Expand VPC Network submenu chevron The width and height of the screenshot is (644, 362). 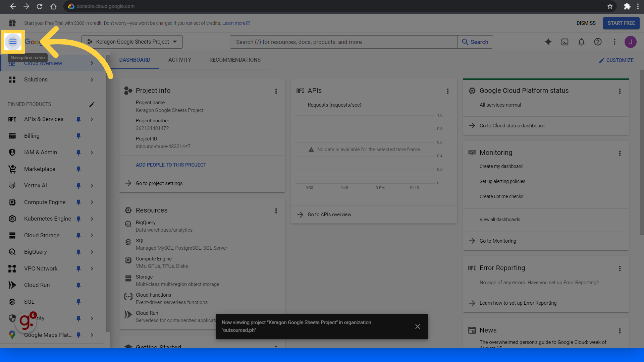[x=92, y=268]
